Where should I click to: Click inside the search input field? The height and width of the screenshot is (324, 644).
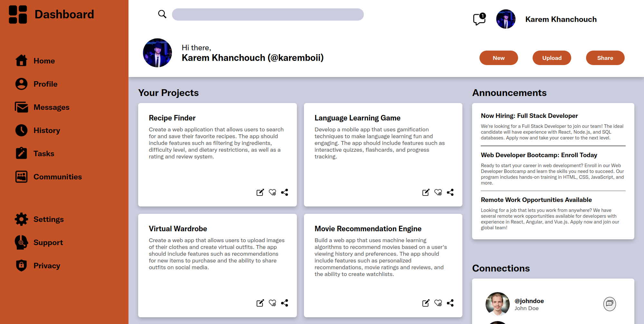tap(268, 14)
